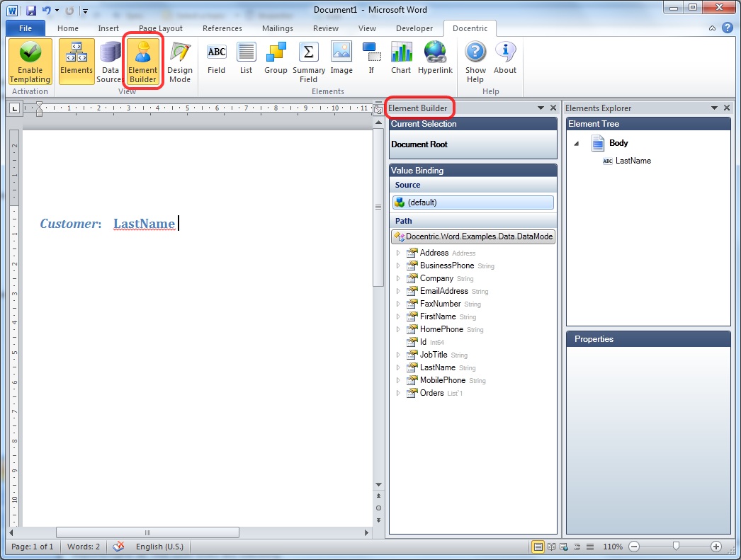Insert a Hyperlink element
This screenshot has width=741, height=560.
pos(435,59)
